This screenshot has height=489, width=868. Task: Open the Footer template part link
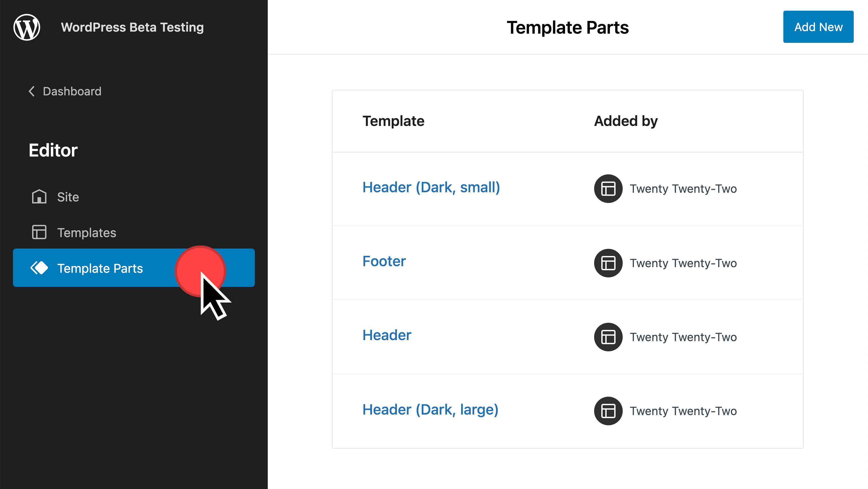[x=384, y=262]
